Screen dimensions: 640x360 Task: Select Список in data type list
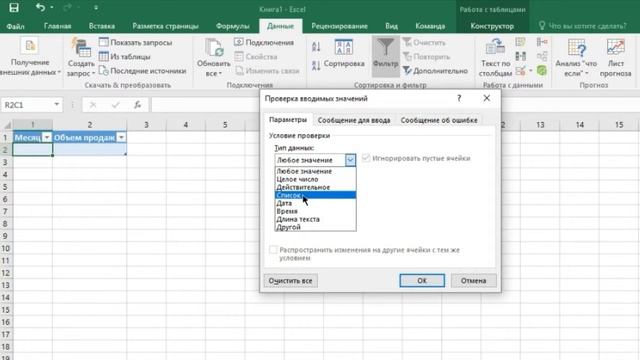[x=315, y=195]
